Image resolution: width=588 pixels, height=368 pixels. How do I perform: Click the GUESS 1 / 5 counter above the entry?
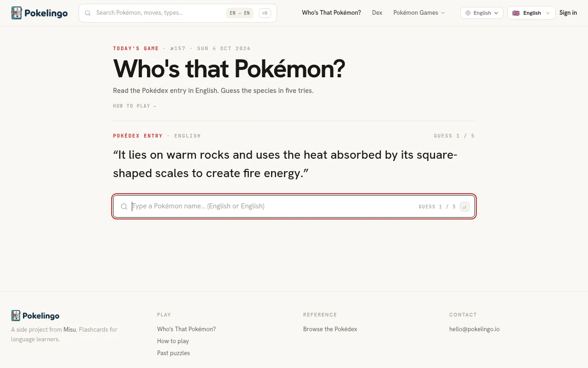point(454,136)
